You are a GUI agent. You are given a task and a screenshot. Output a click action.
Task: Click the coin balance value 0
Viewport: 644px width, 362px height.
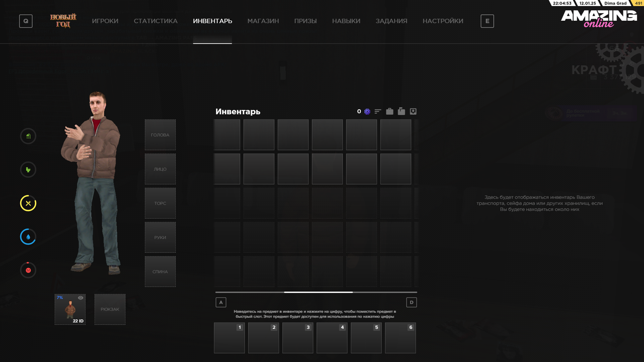[x=359, y=112]
